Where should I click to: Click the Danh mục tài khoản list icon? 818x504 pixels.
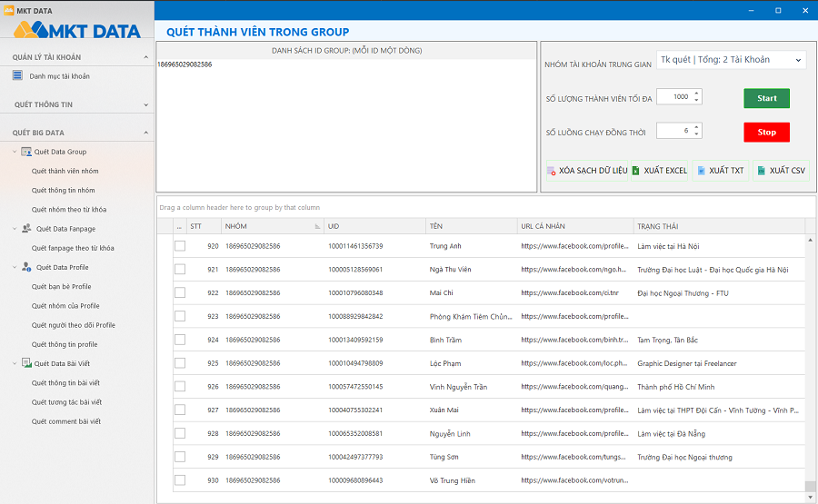17,76
